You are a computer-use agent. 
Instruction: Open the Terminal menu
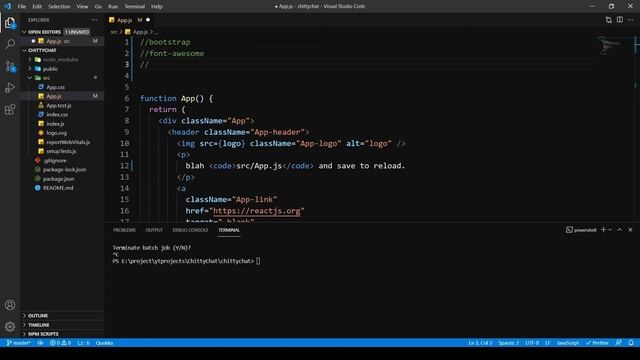click(135, 7)
